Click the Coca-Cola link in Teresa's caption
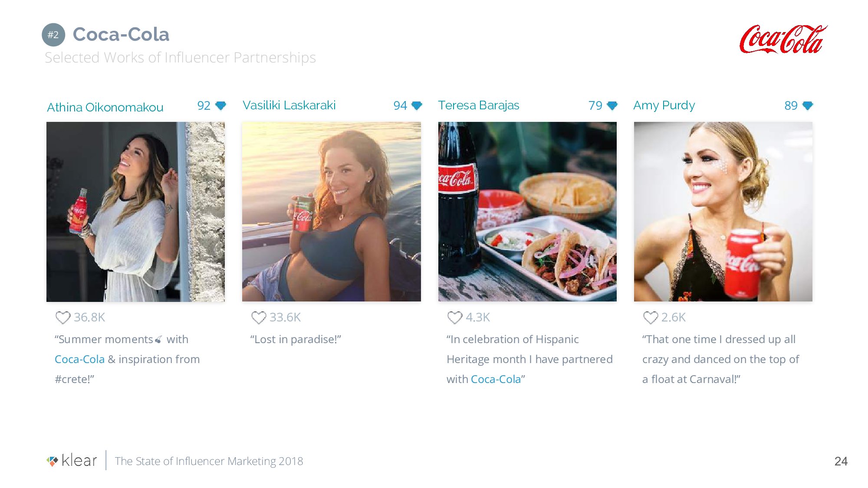868x488 pixels. 496,379
